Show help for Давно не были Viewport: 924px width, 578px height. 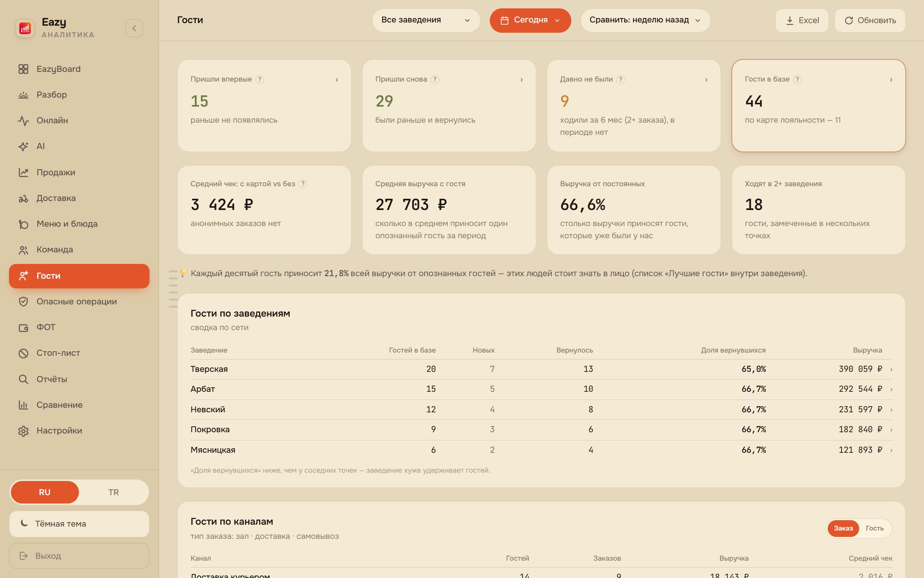[x=620, y=80]
